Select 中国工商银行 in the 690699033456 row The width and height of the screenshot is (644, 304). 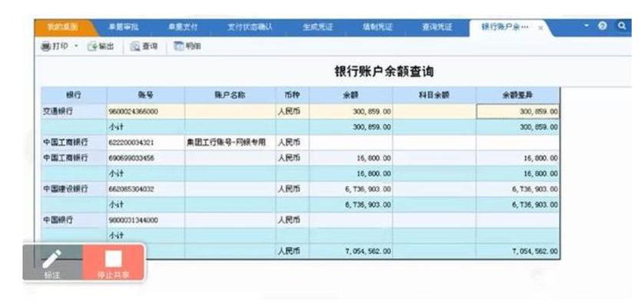coord(74,158)
